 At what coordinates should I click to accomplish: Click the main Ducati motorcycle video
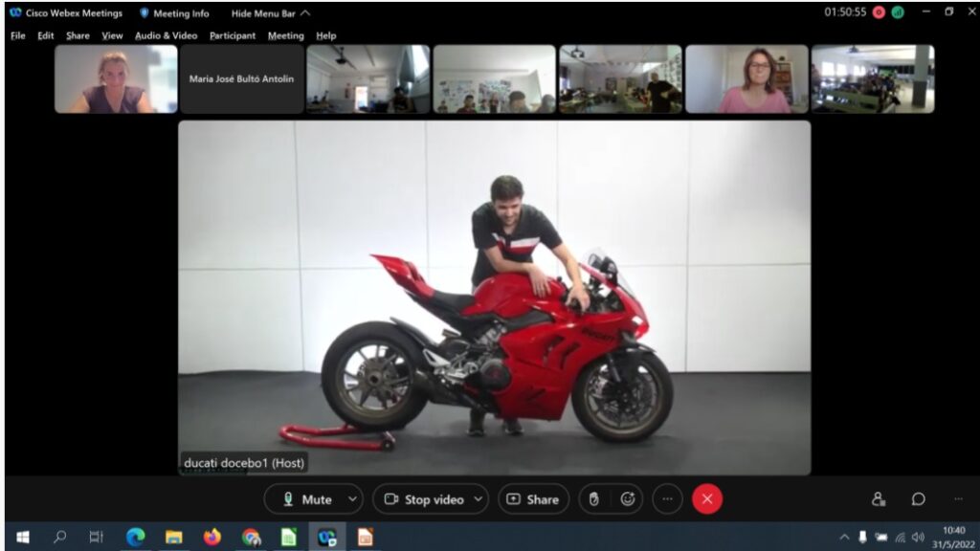pyautogui.click(x=495, y=298)
